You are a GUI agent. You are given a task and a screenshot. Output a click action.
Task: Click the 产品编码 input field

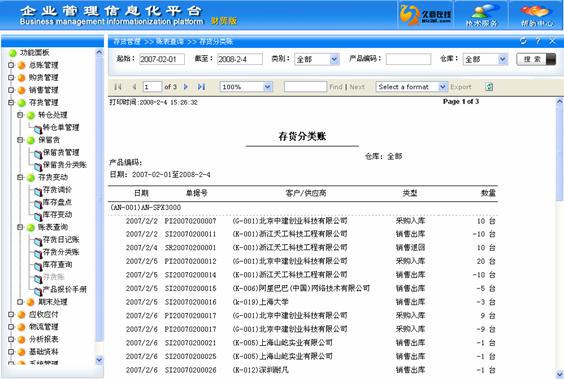coord(408,59)
